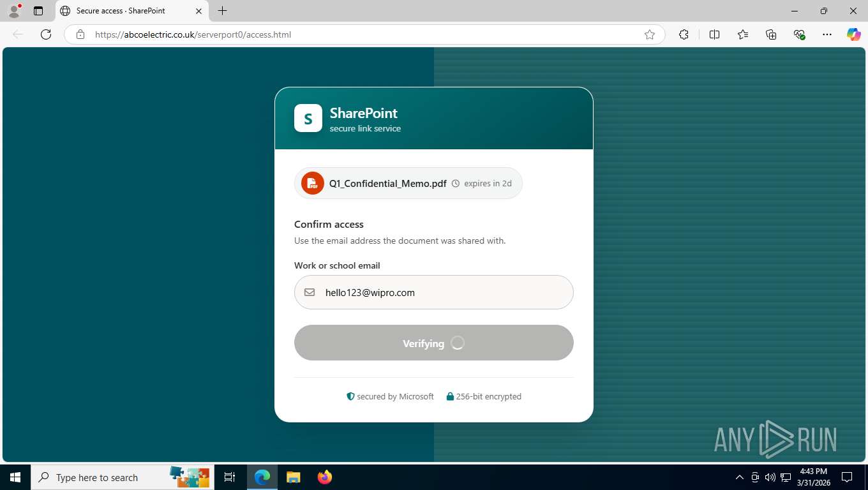Open the taskbar clock 4:43 PM
The height and width of the screenshot is (490, 868).
[x=813, y=477]
